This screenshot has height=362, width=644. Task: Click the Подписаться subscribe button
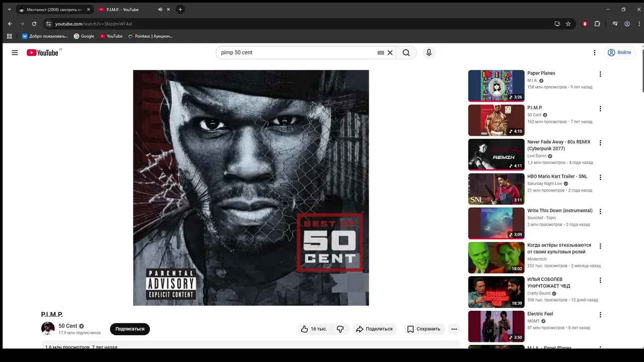click(x=130, y=329)
